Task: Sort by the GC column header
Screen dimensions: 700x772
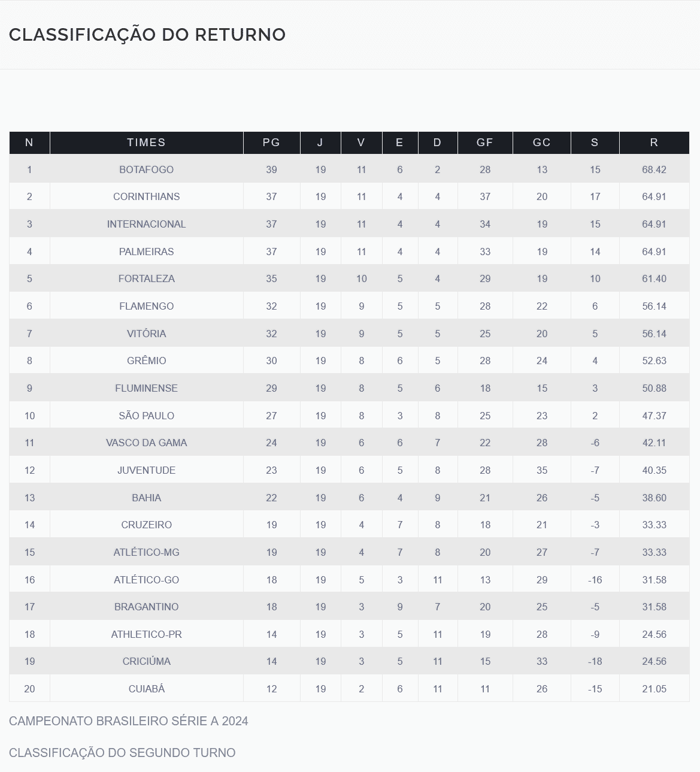Action: 541,143
